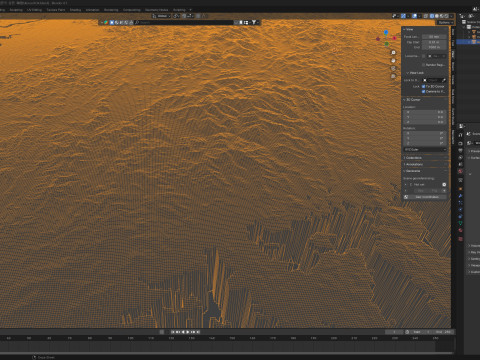This screenshot has height=360, width=480.
Task: Collapse the View Lock subpanel
Action: [x=415, y=73]
